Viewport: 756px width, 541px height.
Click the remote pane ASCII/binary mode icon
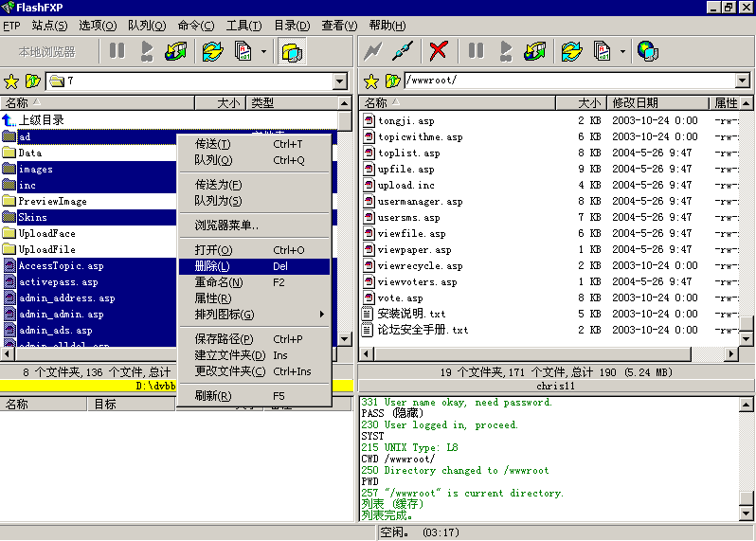(x=603, y=51)
